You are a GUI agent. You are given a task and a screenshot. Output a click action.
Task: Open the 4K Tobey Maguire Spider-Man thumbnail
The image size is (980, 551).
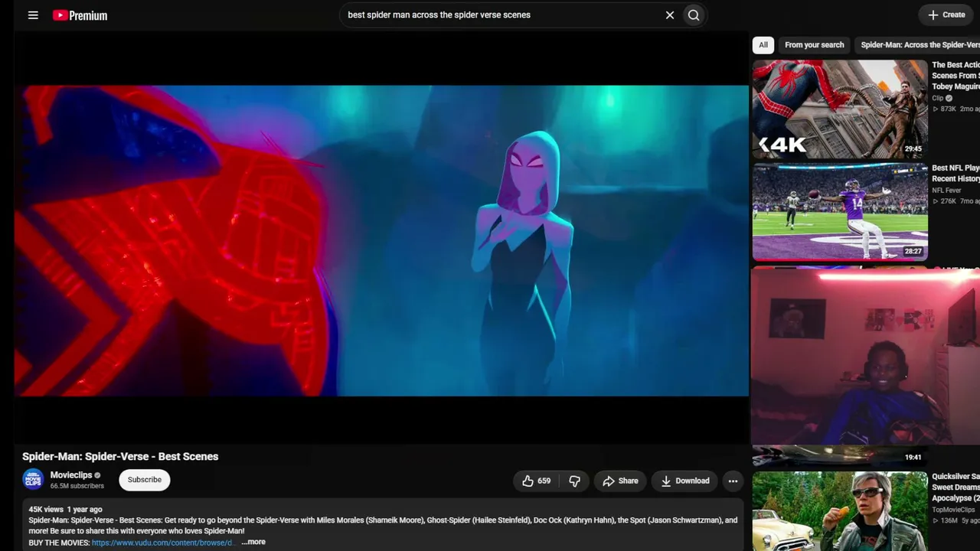click(x=840, y=109)
